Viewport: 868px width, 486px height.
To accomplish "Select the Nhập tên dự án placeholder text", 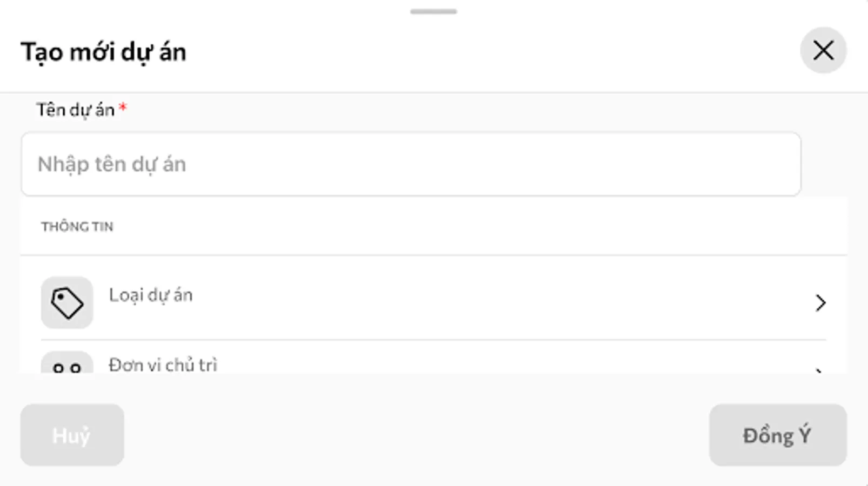I will pos(112,164).
